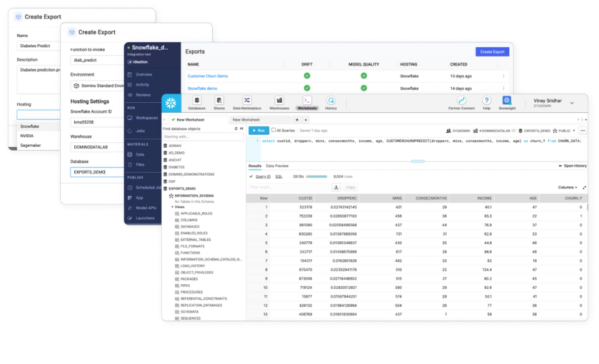Image resolution: width=599 pixels, height=364 pixels.
Task: Open the Snowflake demo export link
Action: [202, 88]
